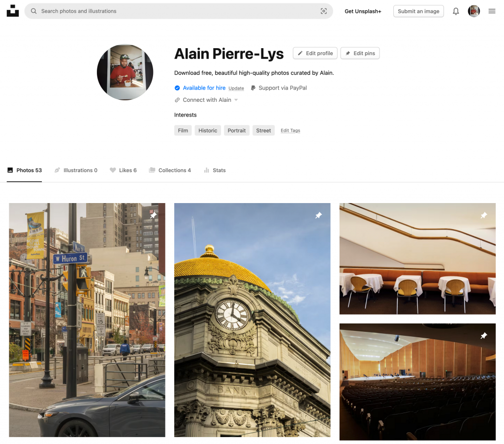Image resolution: width=504 pixels, height=444 pixels.
Task: Unpin the bank clock dome photo
Action: click(318, 215)
